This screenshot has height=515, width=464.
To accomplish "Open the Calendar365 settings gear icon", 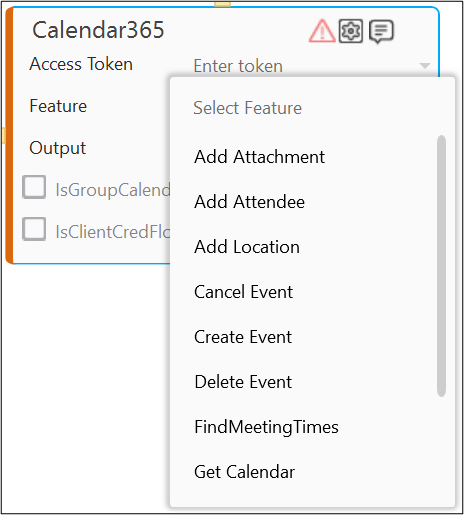I will 351,31.
